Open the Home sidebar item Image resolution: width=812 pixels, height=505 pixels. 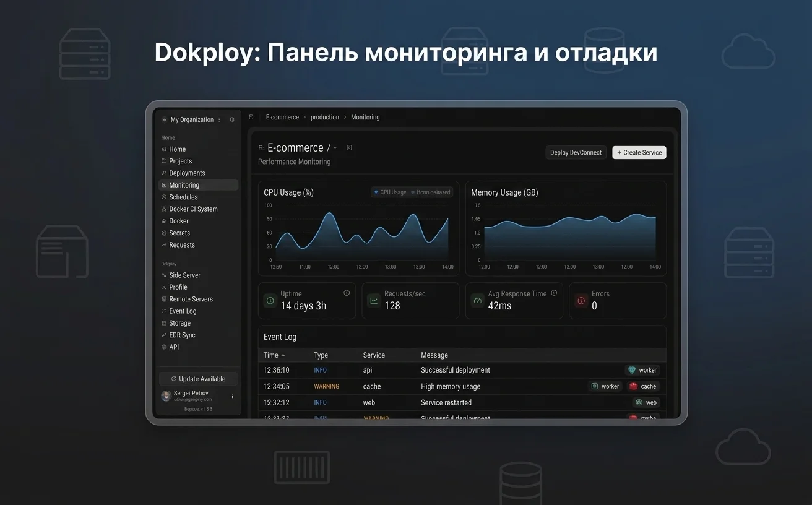[x=198, y=149]
